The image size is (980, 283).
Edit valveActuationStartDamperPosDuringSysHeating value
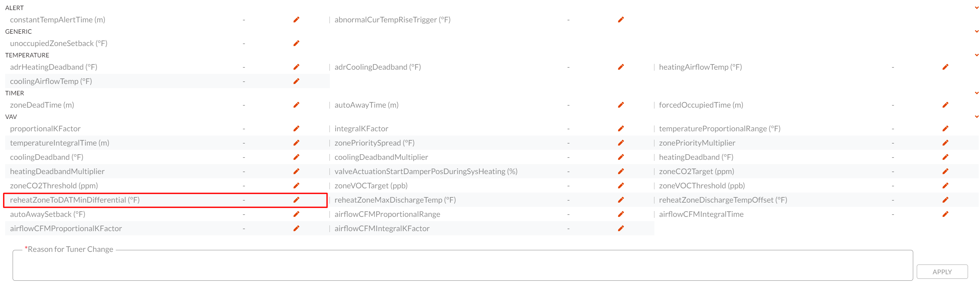(x=621, y=171)
